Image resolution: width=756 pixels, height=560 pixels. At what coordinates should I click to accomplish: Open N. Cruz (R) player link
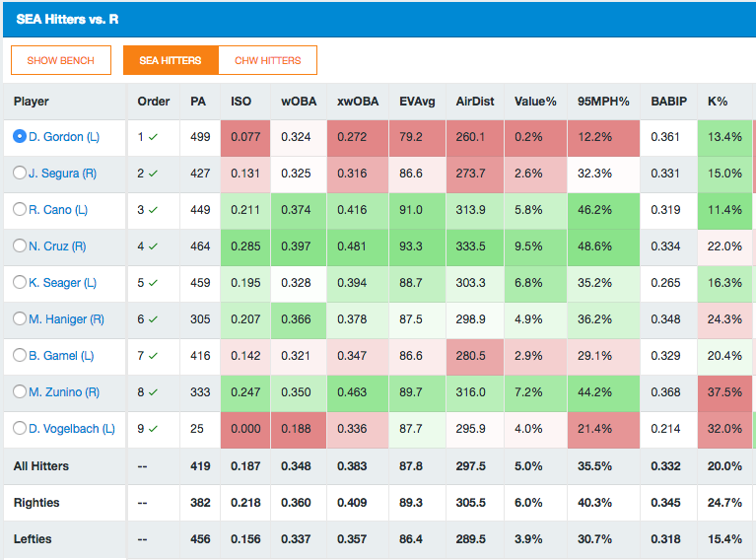(x=57, y=246)
